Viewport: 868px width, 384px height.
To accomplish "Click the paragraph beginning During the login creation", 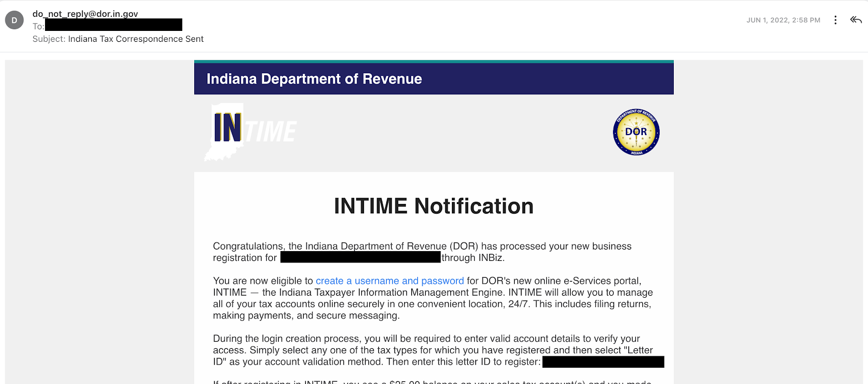I will pos(432,350).
